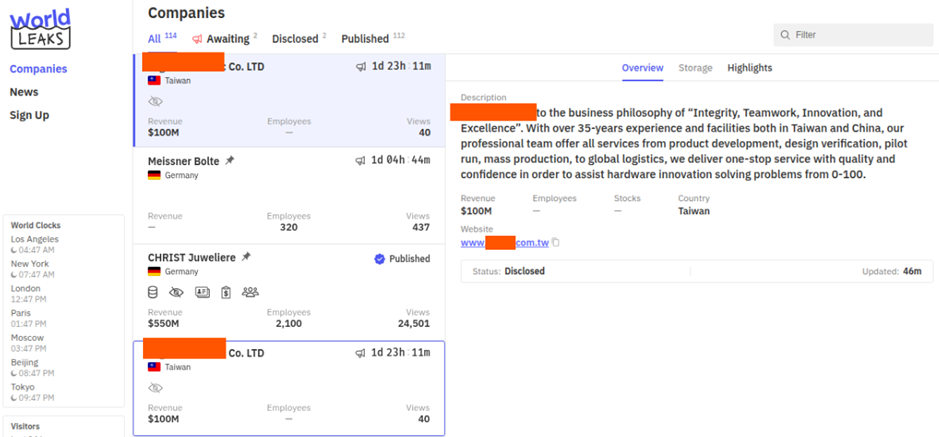Screen dimensions: 939x437
Task: Show the Published companies tab
Action: tap(365, 39)
